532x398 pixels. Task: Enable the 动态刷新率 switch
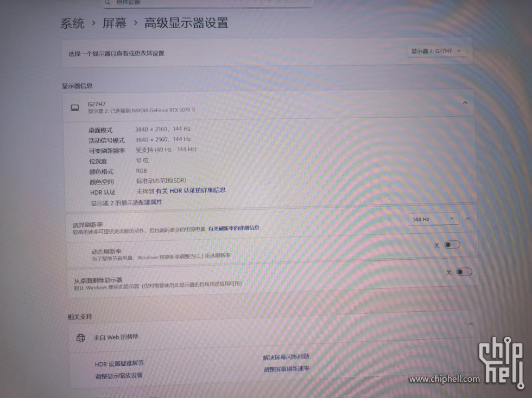click(452, 245)
